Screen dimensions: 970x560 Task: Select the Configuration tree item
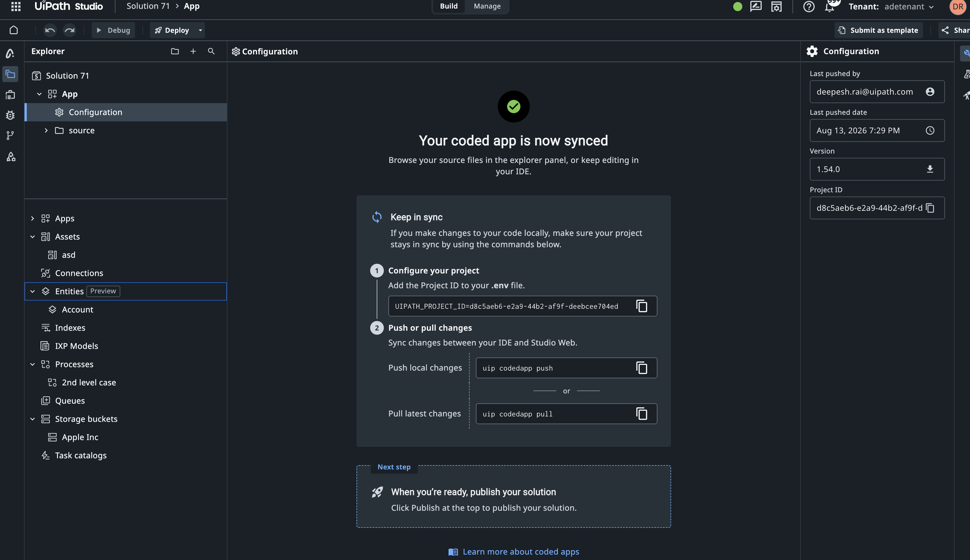pos(126,112)
